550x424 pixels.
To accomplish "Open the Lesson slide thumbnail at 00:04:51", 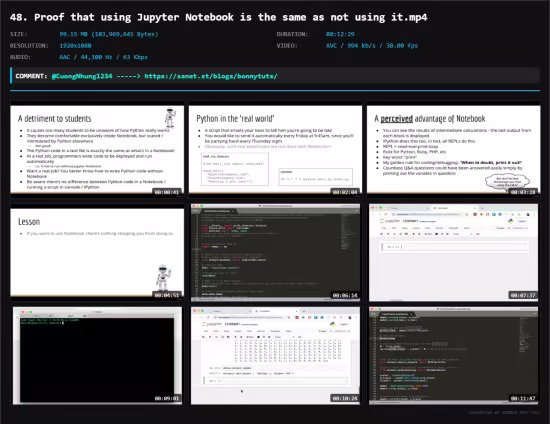I will pyautogui.click(x=97, y=253).
